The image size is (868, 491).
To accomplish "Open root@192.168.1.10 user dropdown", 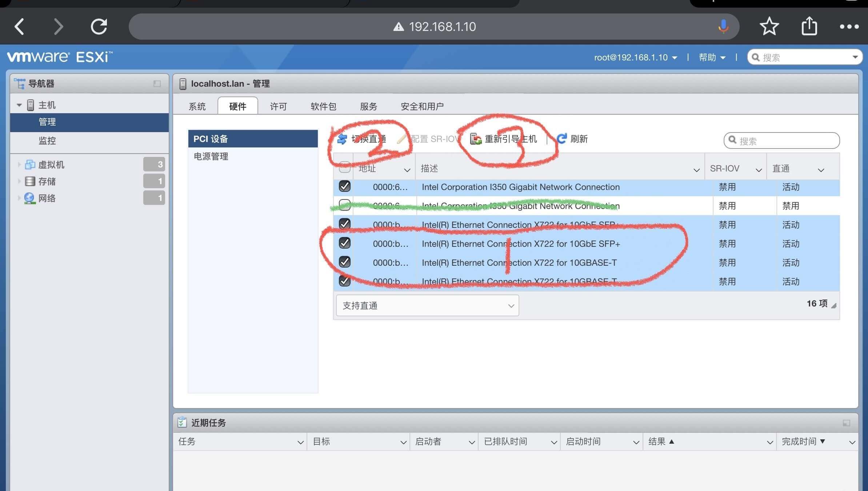I will 635,58.
